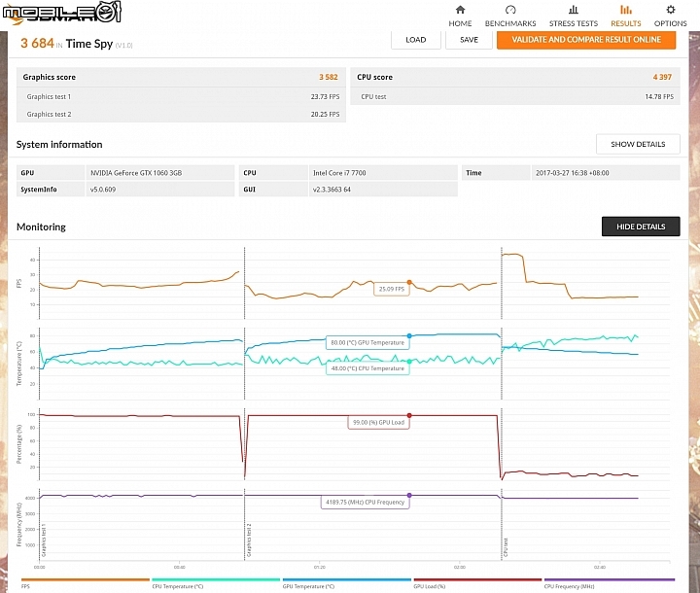Screen dimensions: 700x593
Task: Open the OPTIONS tab
Action: 670,17
